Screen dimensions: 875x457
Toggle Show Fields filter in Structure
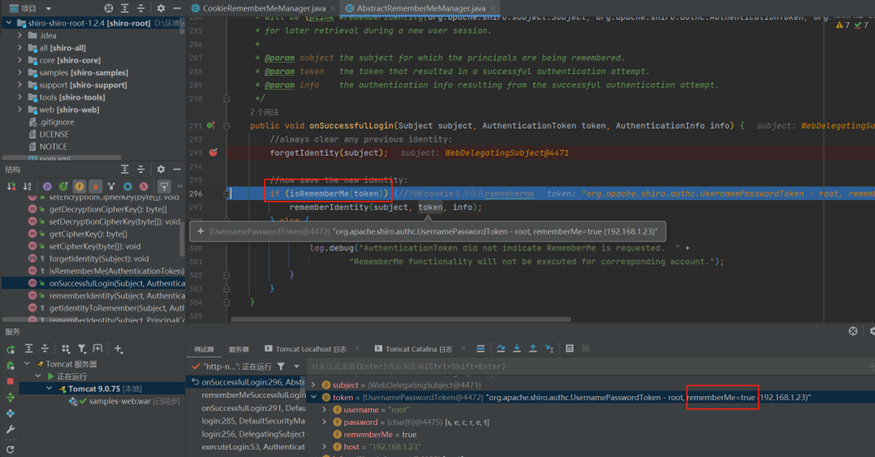click(79, 186)
